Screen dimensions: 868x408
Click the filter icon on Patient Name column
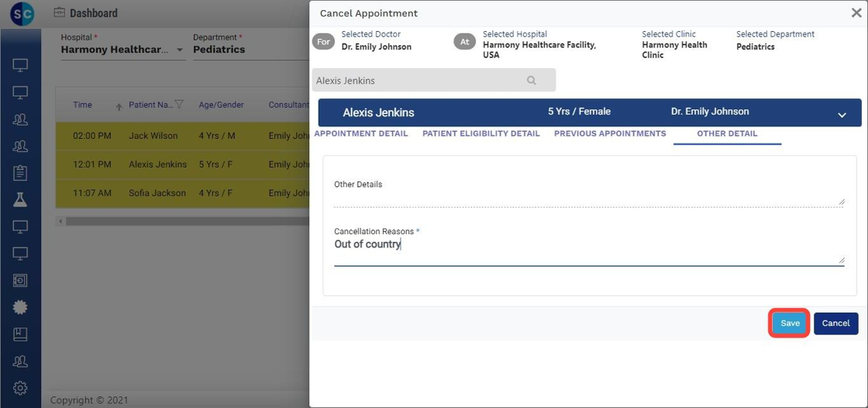tap(179, 104)
